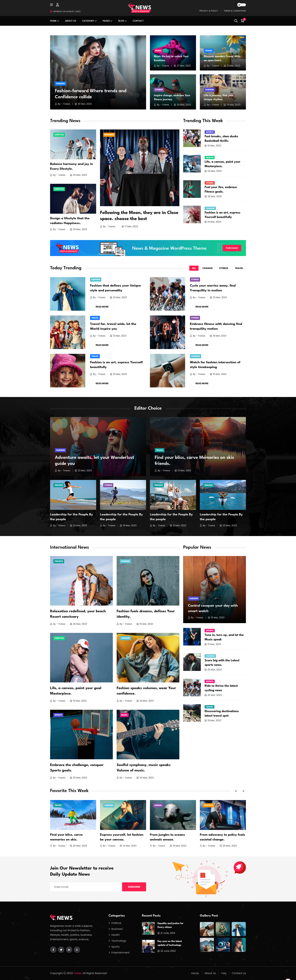Click the SUBSCRIBE button

tap(134, 887)
